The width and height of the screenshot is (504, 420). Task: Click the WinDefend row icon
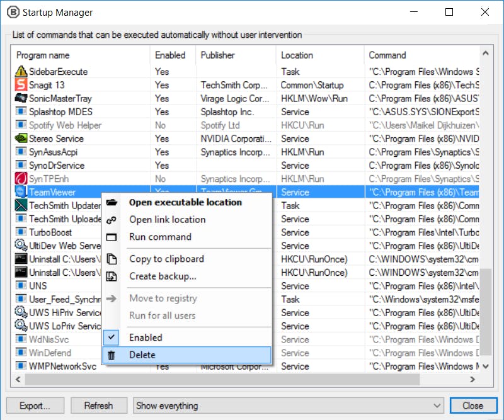21,353
